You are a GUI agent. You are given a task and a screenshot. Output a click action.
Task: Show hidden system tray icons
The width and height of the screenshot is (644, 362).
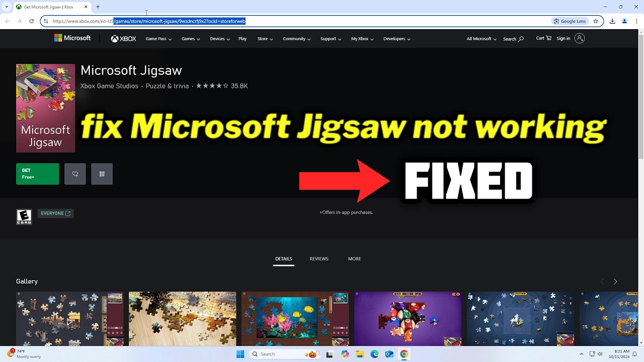coord(582,354)
